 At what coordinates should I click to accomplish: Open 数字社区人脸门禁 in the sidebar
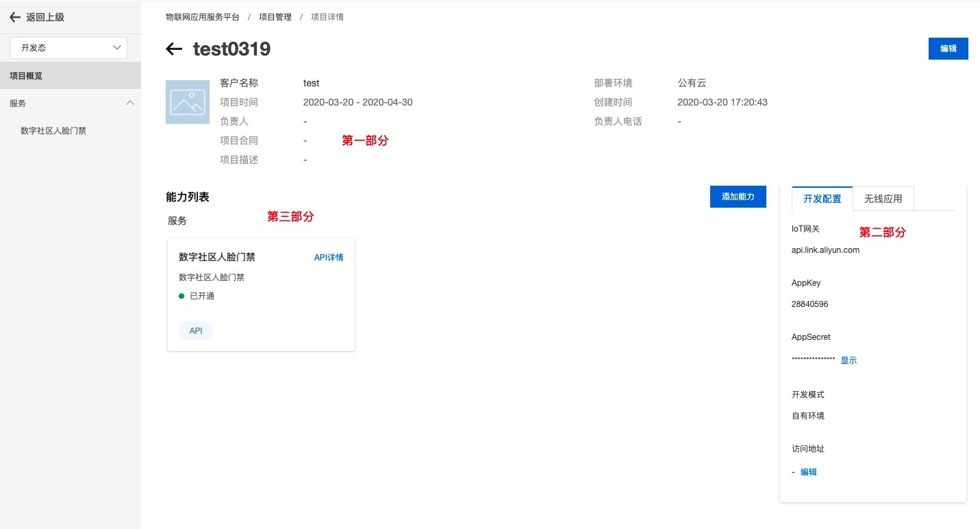tap(53, 130)
